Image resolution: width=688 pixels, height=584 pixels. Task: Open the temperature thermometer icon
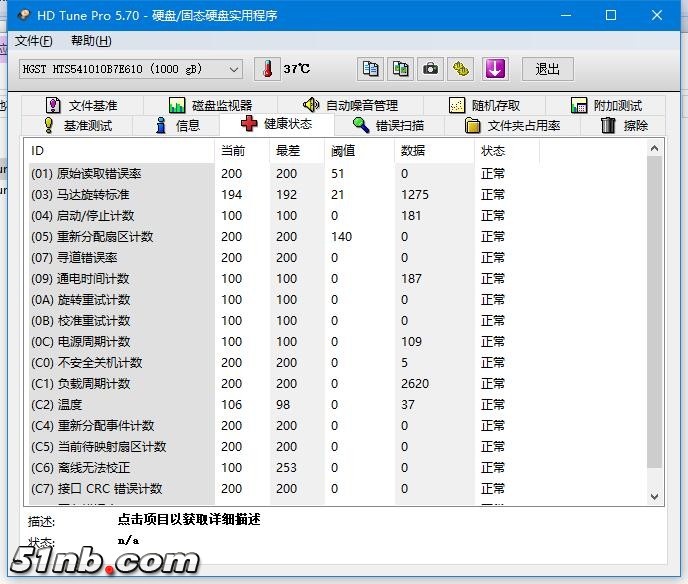point(267,69)
